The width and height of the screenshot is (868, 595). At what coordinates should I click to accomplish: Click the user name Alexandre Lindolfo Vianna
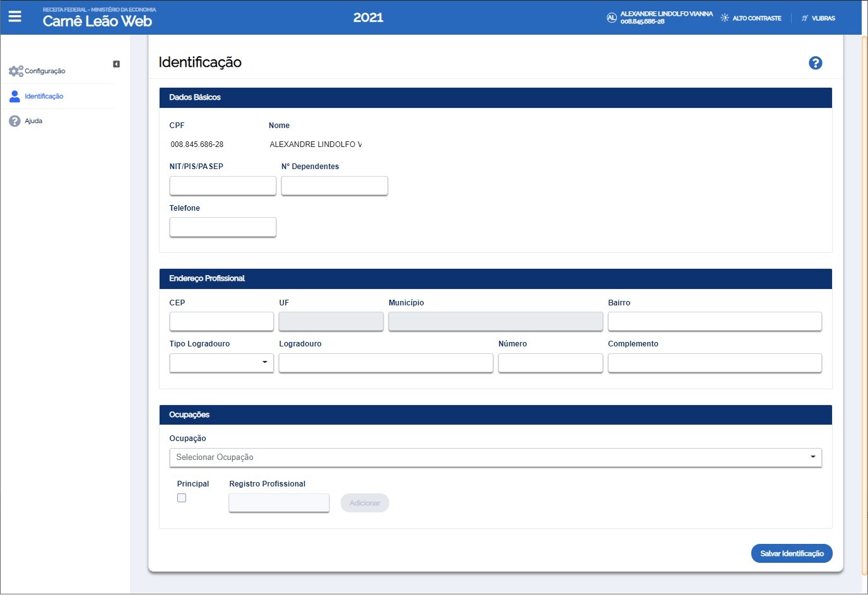(x=666, y=14)
